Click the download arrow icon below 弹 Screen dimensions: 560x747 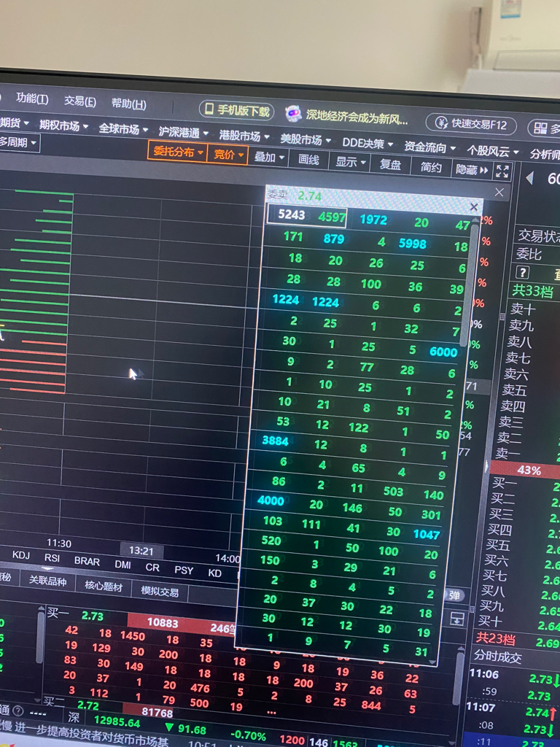tap(457, 619)
